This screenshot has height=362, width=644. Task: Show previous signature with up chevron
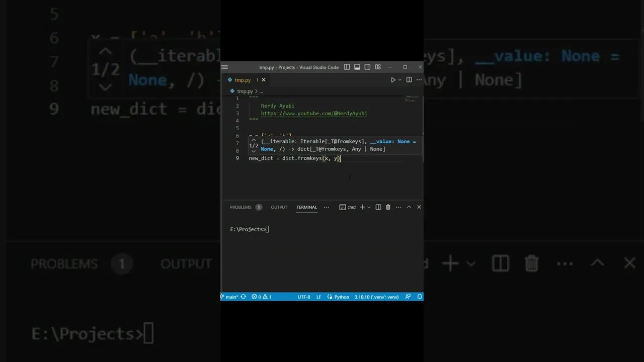[x=254, y=140]
